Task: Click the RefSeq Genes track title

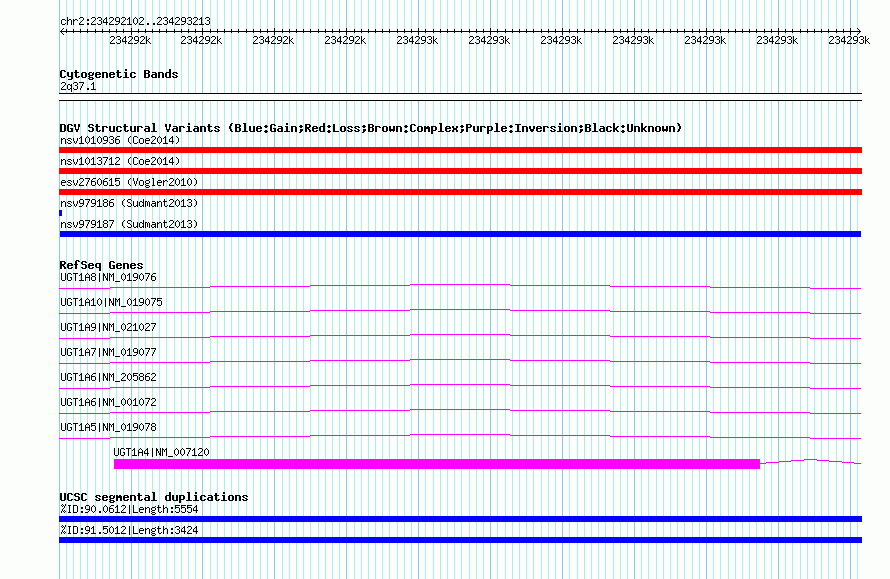Action: click(101, 265)
